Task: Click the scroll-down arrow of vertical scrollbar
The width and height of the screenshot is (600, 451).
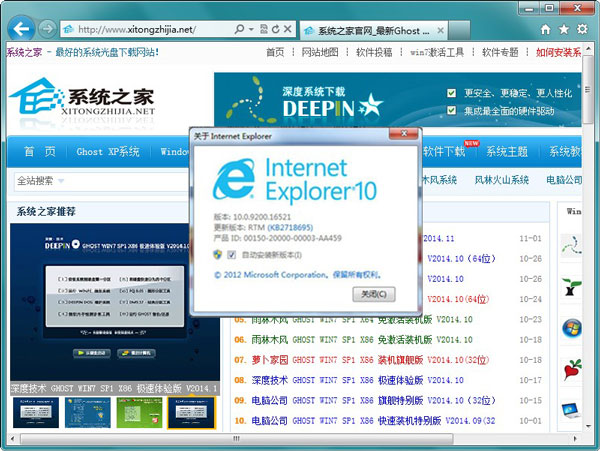Action: click(x=588, y=426)
